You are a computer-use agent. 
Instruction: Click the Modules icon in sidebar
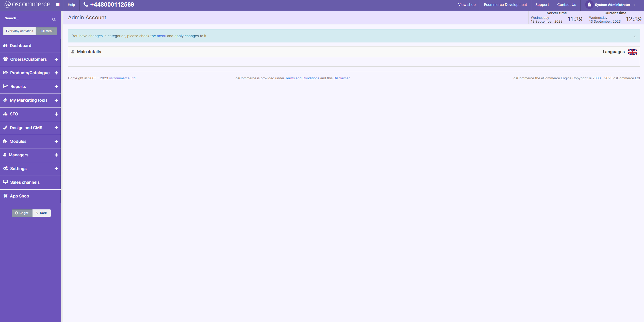click(5, 141)
